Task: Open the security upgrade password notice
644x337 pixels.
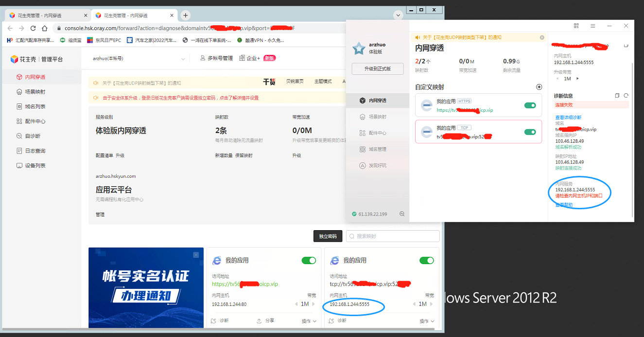Action: coord(180,98)
